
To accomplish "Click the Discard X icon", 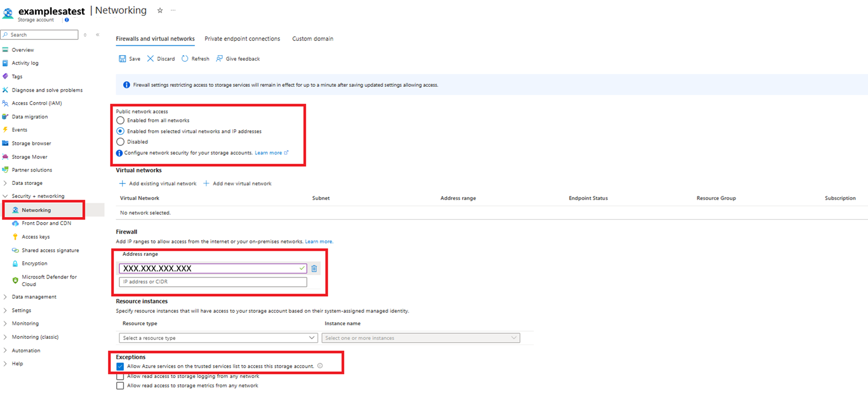I will 151,59.
